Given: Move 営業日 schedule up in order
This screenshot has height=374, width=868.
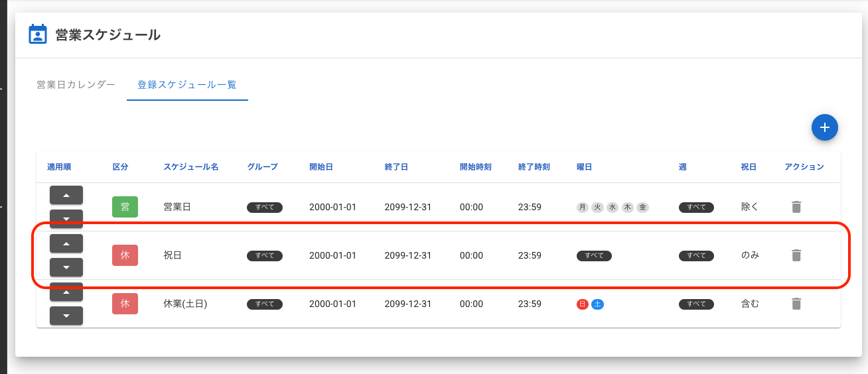Looking at the screenshot, I should 66,195.
